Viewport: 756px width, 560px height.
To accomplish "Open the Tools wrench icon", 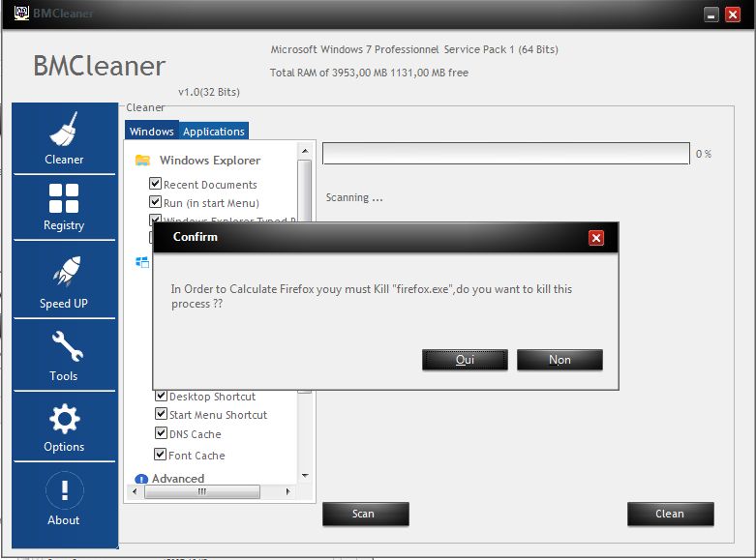I will coord(68,345).
